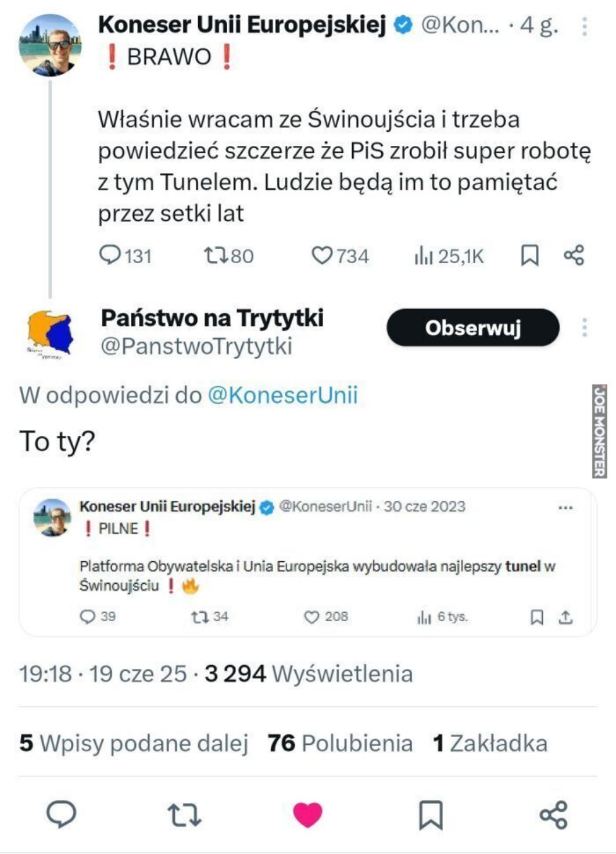Like the BRAWO tweet with 734 likes
This screenshot has height=854, width=616.
coord(340,256)
